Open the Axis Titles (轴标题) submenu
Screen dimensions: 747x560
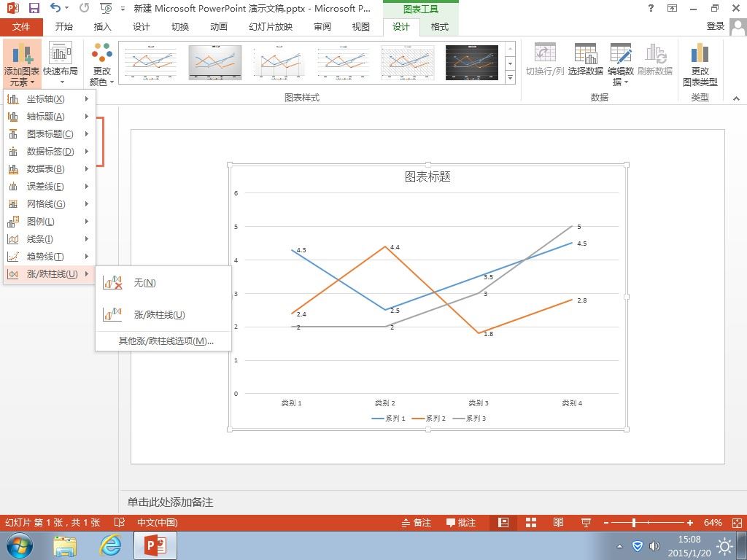coord(49,117)
